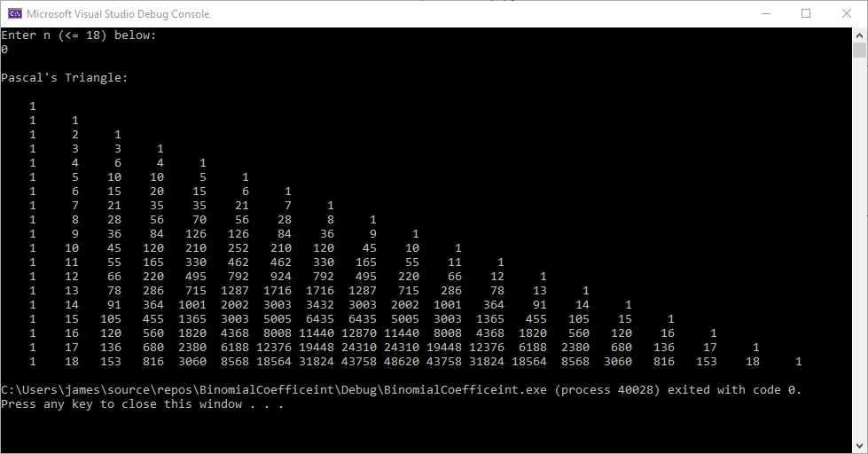Click the scrollbar down arrow

[860, 446]
